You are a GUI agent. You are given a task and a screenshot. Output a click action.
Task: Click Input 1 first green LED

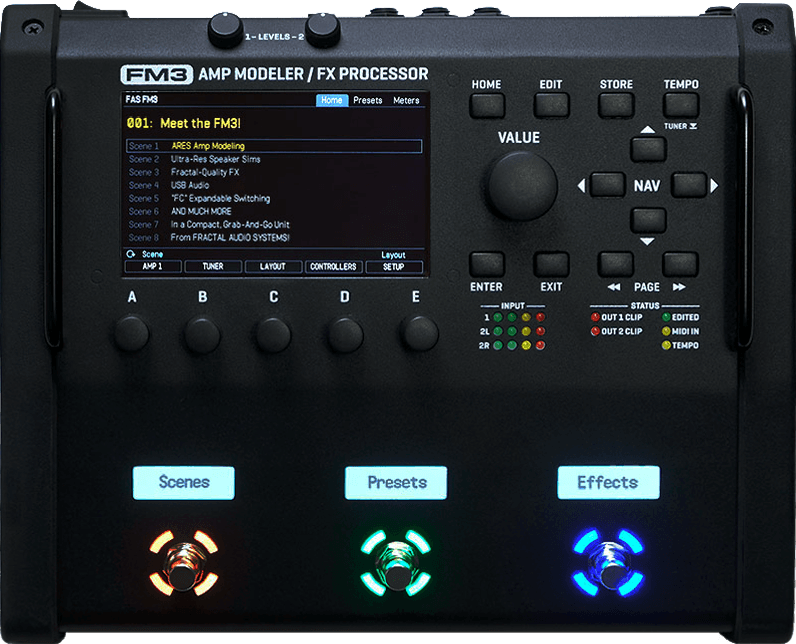pyautogui.click(x=498, y=317)
